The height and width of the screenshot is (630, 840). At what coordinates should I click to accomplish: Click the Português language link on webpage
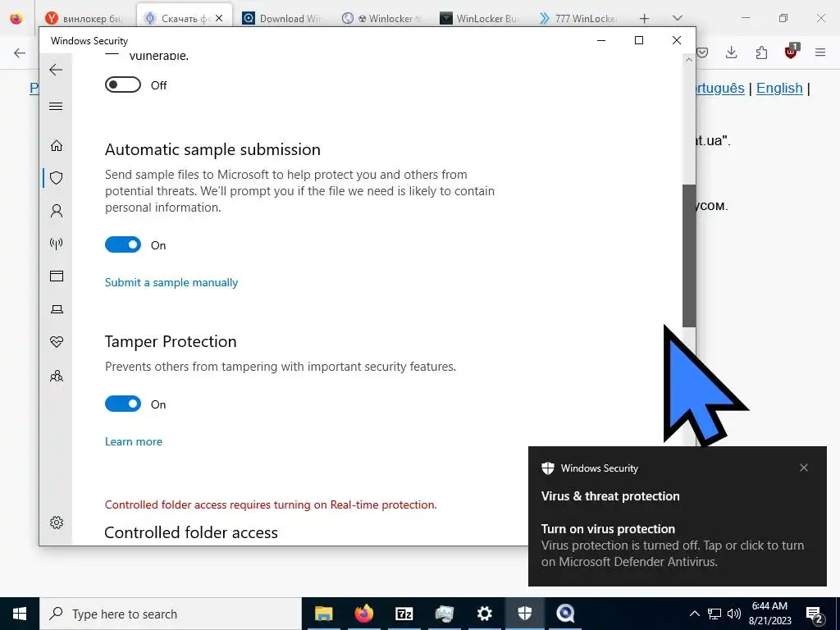[x=720, y=88]
